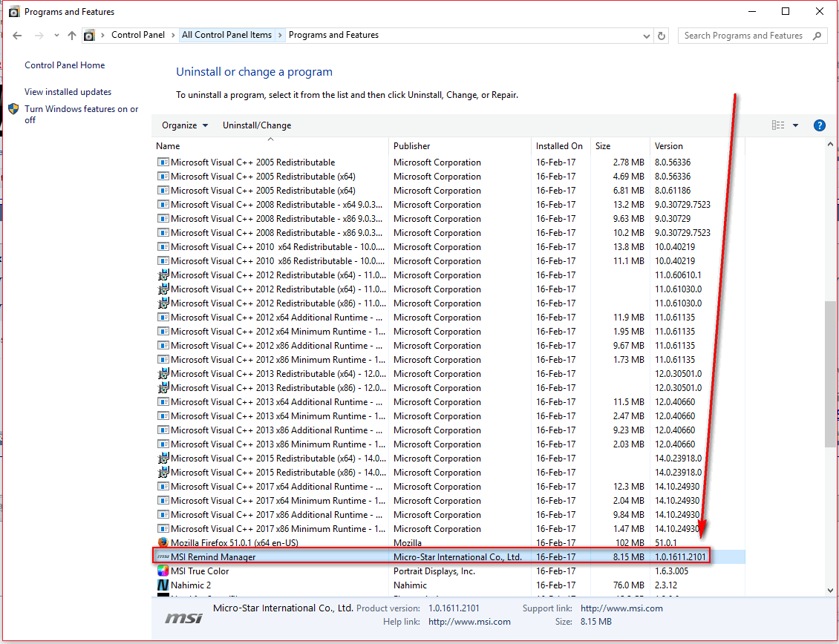The width and height of the screenshot is (839, 644).
Task: Click All Control Panel Items breadcrumb
Action: click(227, 35)
